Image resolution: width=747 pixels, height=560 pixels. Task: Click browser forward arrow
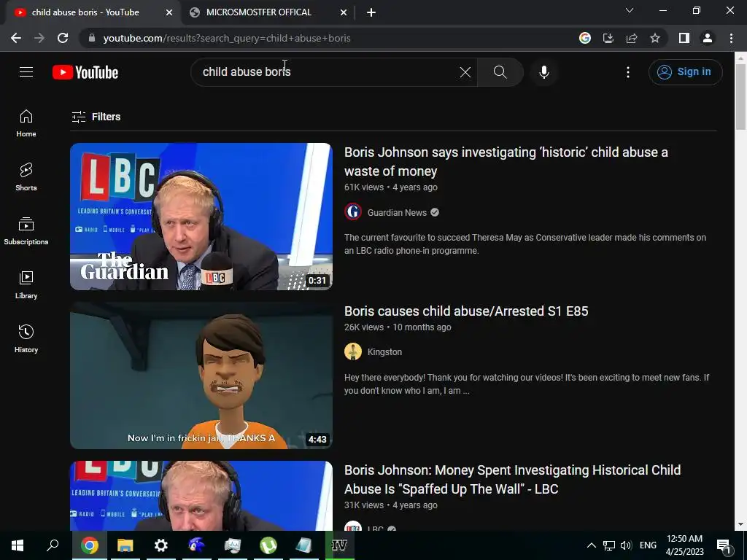coord(39,38)
